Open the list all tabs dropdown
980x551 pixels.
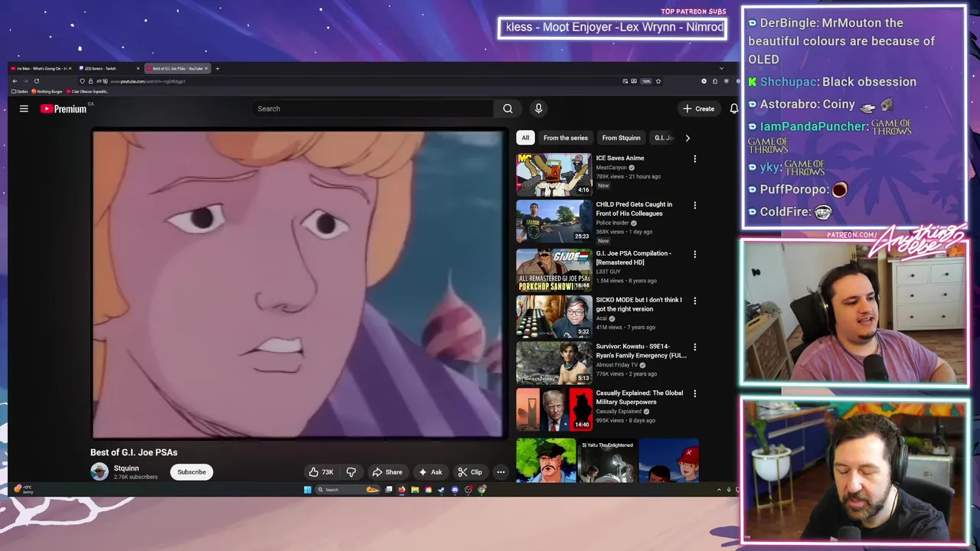click(x=721, y=68)
